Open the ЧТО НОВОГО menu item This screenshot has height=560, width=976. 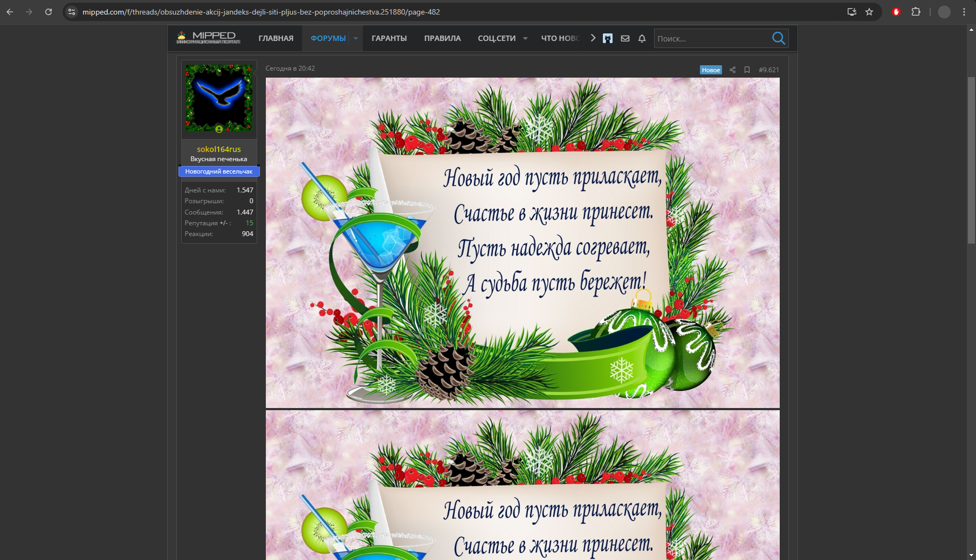(560, 38)
